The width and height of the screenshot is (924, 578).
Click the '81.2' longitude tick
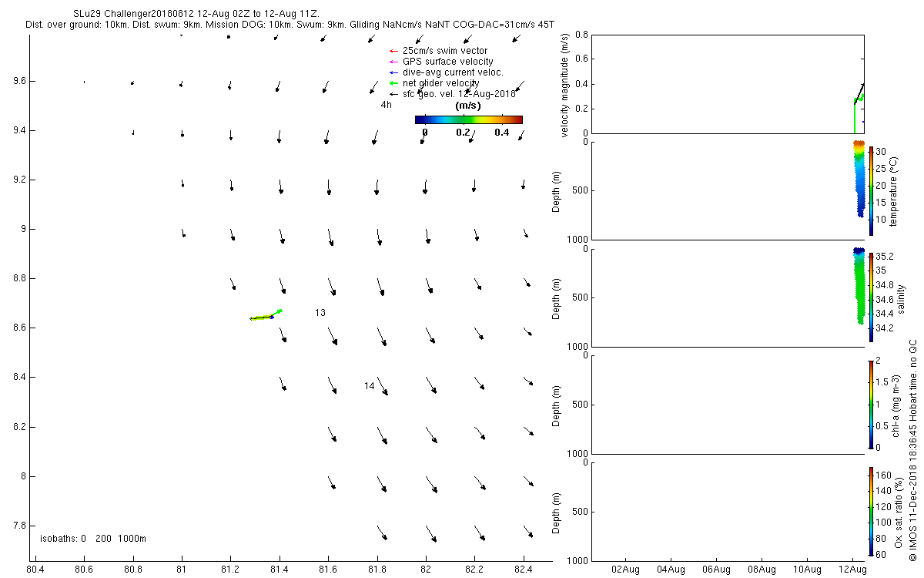click(x=230, y=570)
